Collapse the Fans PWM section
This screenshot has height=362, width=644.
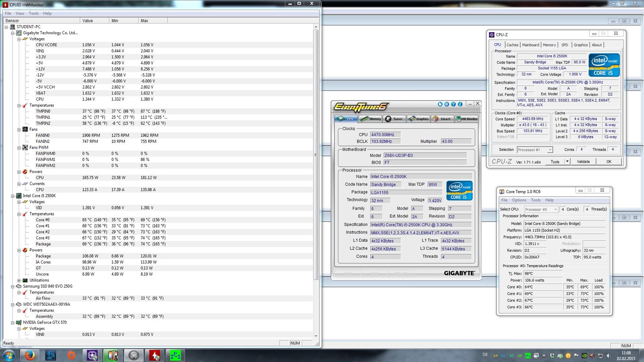point(19,148)
